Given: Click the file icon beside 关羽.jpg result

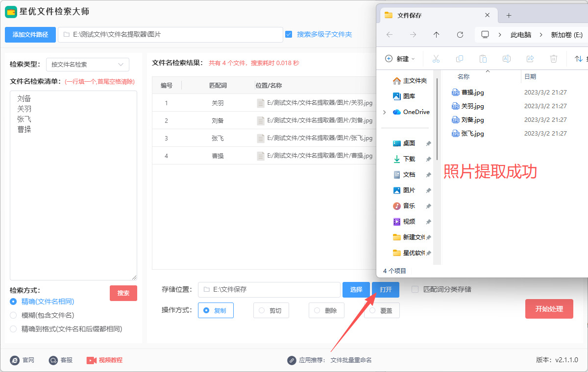Looking at the screenshot, I should pos(261,103).
